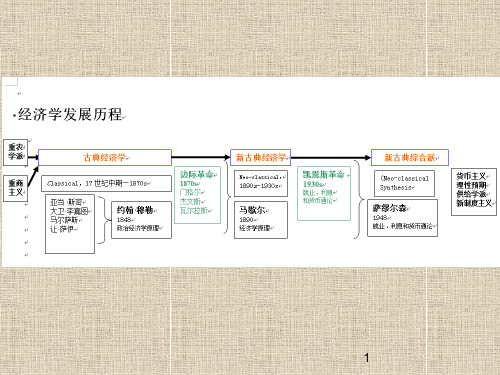
Task: Click the name '约翰·穆勒'
Action: pyautogui.click(x=135, y=210)
